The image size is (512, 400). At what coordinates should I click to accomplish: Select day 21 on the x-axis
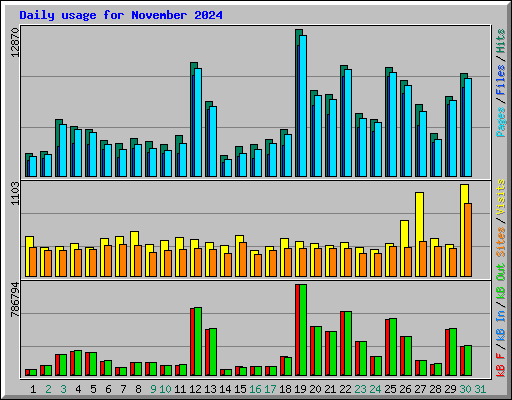330,389
